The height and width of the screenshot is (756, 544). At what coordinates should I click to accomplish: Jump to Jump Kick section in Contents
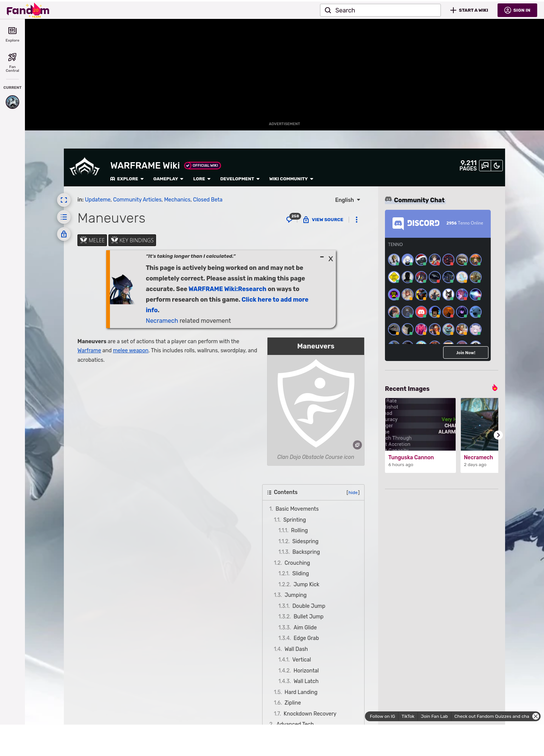(299, 584)
